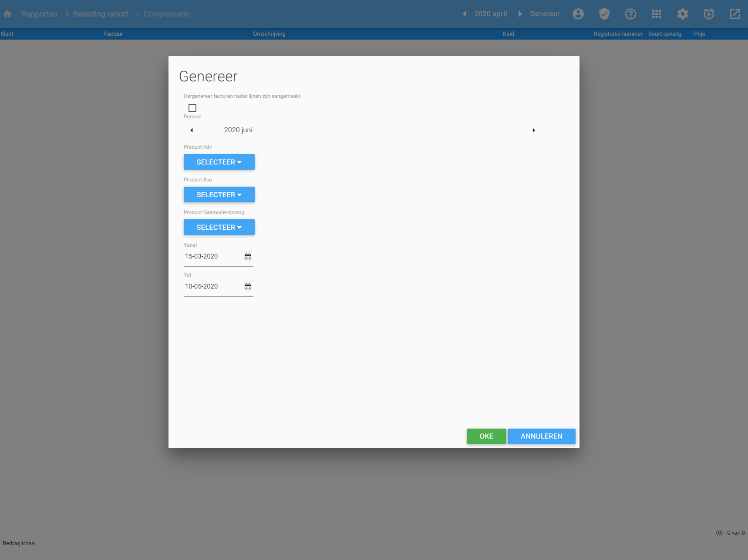
Task: Open calendar picker for Vanaf date
Action: (248, 257)
